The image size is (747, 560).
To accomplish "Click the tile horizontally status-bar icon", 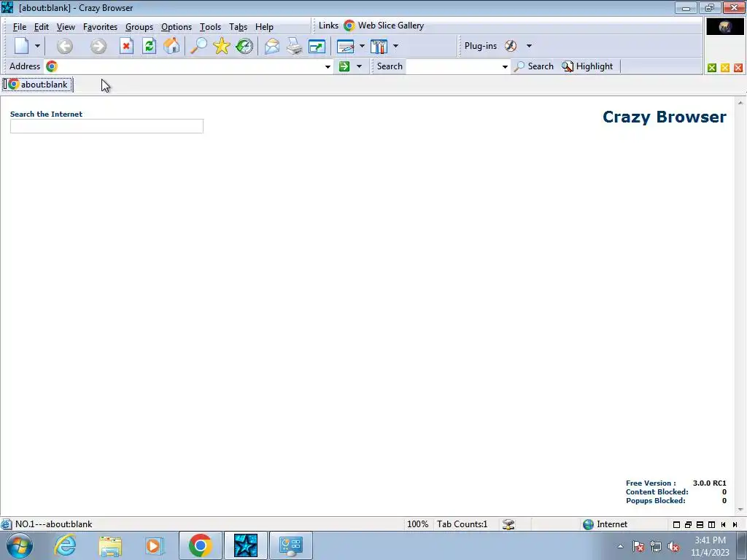I will point(700,525).
